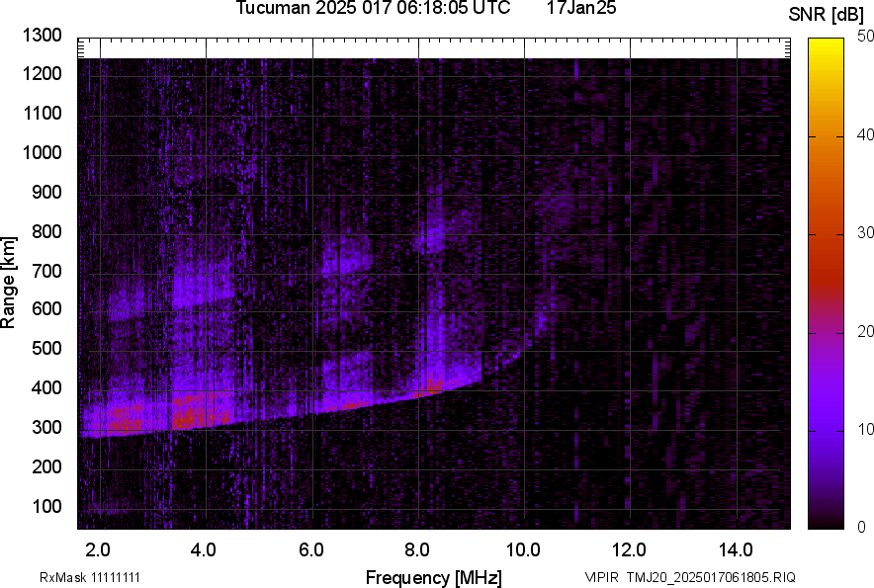The height and width of the screenshot is (588, 874).
Task: Click the 2.0 frequency tick label
Action: 97,549
